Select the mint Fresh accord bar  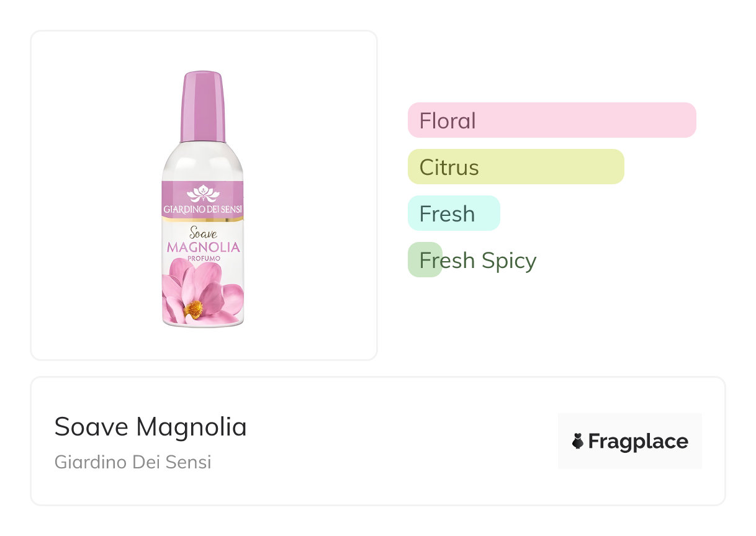453,213
